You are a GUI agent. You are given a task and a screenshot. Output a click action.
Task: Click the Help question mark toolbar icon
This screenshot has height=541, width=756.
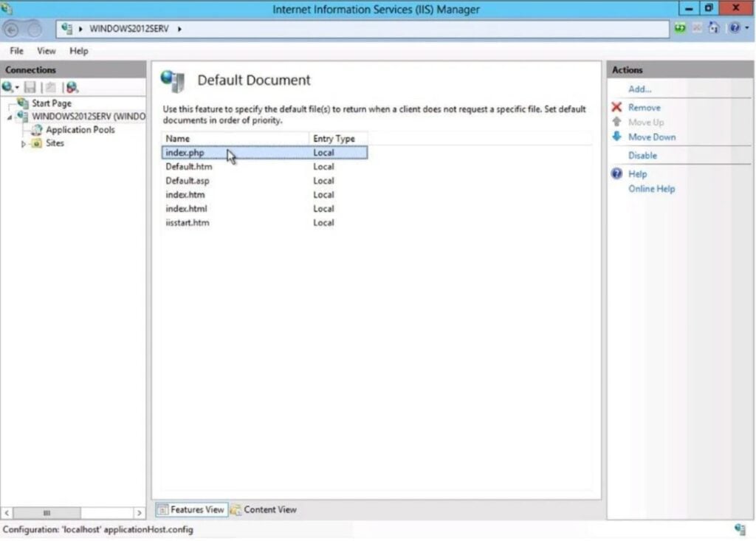point(735,28)
